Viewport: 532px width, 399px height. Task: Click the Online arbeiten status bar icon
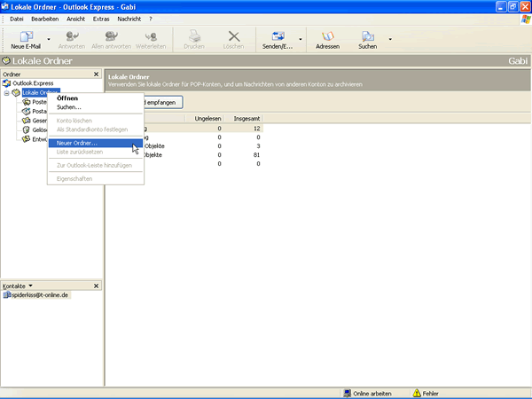click(347, 393)
